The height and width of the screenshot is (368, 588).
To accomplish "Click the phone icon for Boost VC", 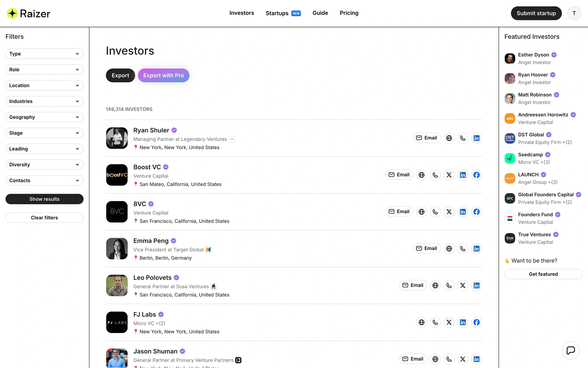I will [x=435, y=175].
